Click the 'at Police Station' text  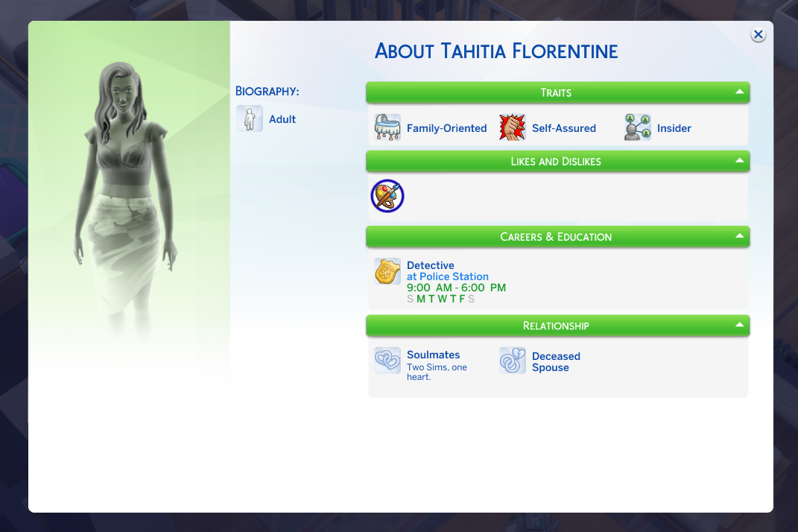pos(448,276)
